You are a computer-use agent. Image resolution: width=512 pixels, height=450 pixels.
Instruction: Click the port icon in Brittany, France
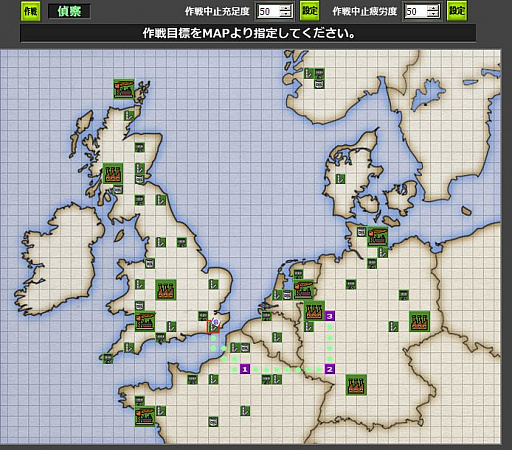tap(145, 417)
